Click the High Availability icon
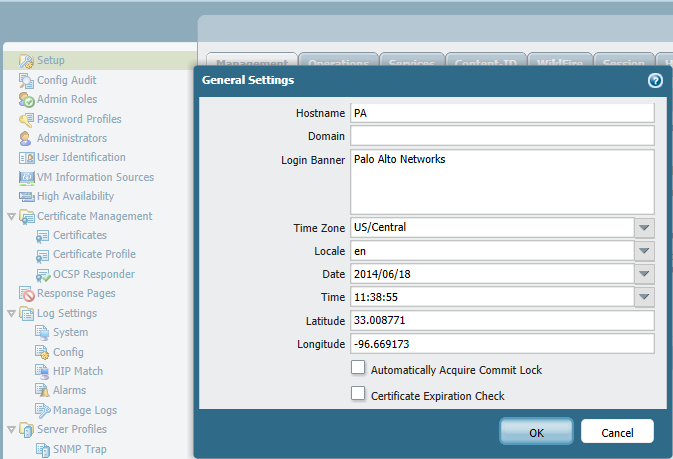Image resolution: width=673 pixels, height=459 pixels. 27,197
